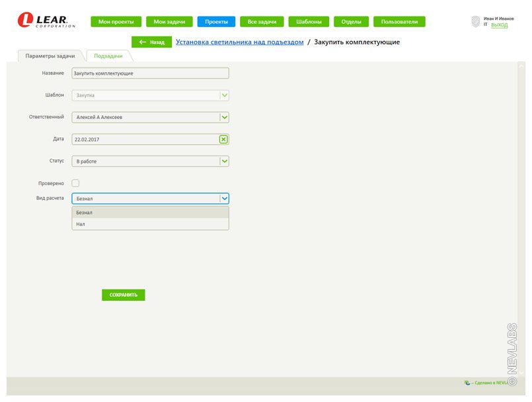
Task: Go to Пользователи section
Action: point(399,22)
